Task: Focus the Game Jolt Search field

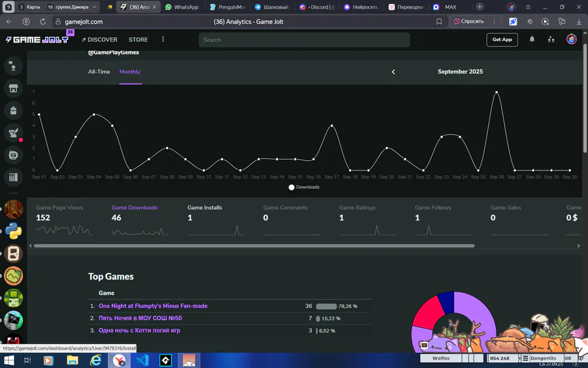Action: tap(304, 40)
